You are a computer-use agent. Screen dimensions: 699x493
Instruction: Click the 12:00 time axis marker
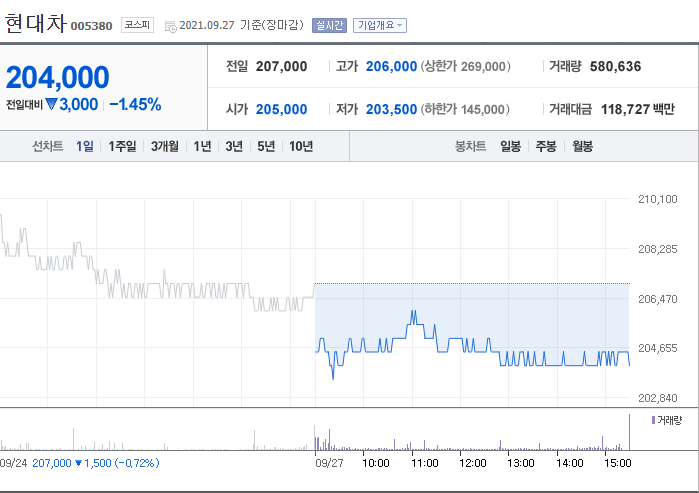pyautogui.click(x=473, y=463)
